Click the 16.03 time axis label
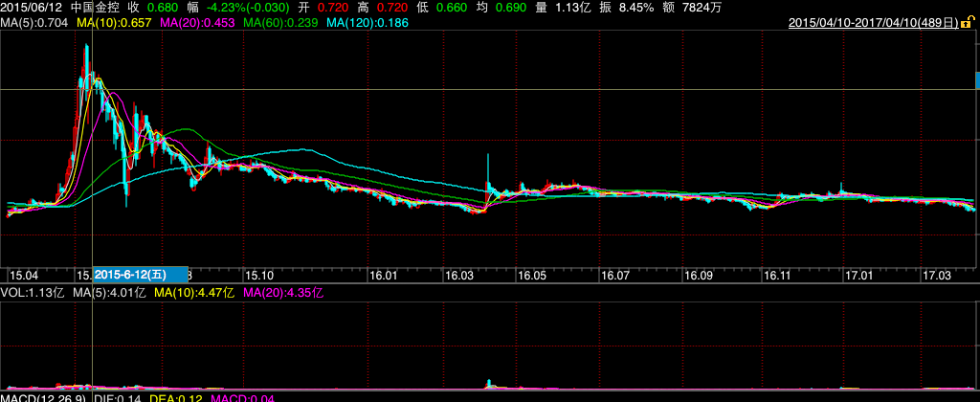The height and width of the screenshot is (402, 980). [458, 275]
